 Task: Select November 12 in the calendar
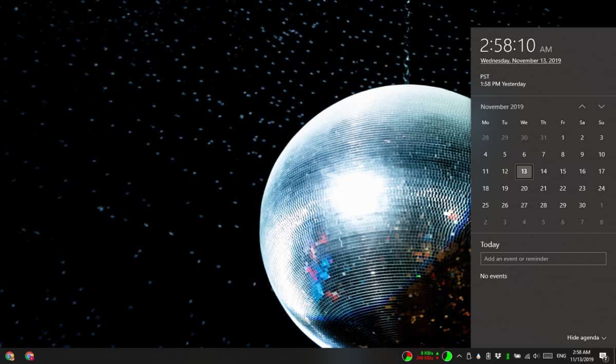(x=505, y=172)
